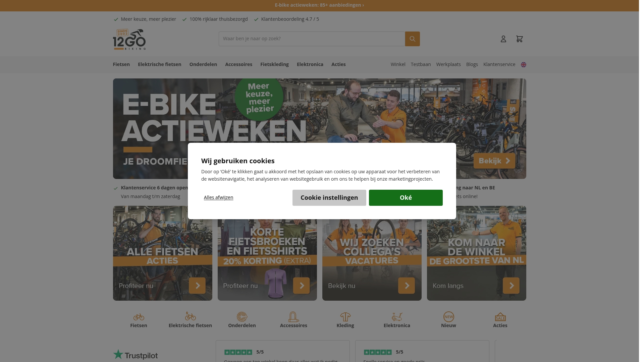Click arrow on Korte fietsbroeken card
Screen dimensions: 644x362
(302, 286)
